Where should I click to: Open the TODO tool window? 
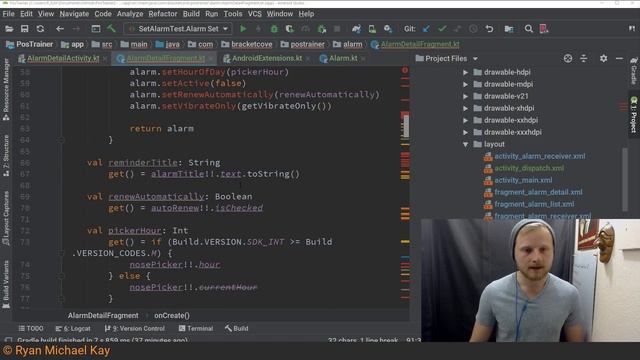click(x=31, y=328)
